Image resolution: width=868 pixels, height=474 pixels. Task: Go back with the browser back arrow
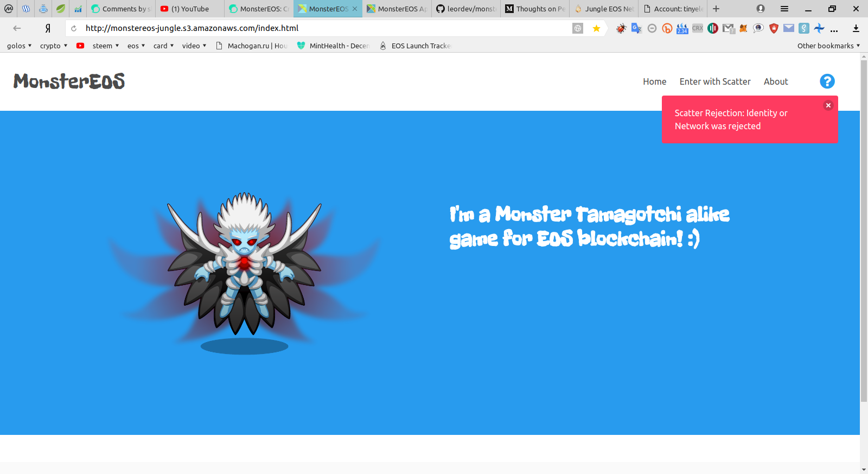point(17,28)
